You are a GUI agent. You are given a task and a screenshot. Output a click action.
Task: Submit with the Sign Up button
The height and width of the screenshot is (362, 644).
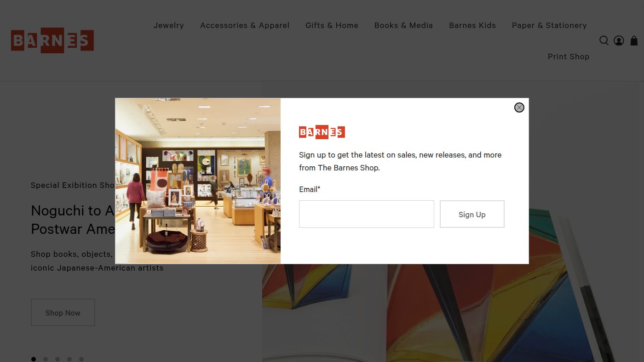tap(472, 214)
